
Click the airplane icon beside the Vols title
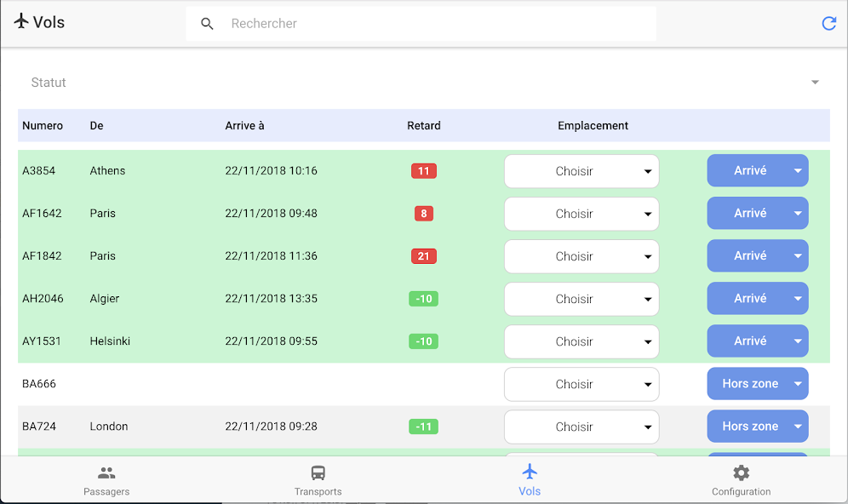[x=21, y=21]
